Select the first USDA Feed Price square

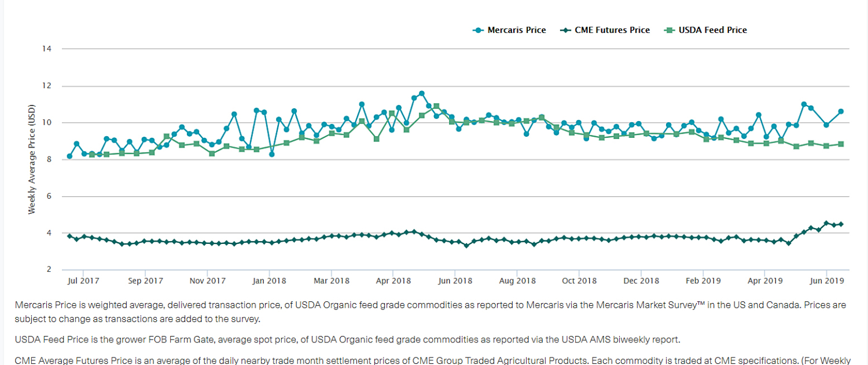point(92,155)
